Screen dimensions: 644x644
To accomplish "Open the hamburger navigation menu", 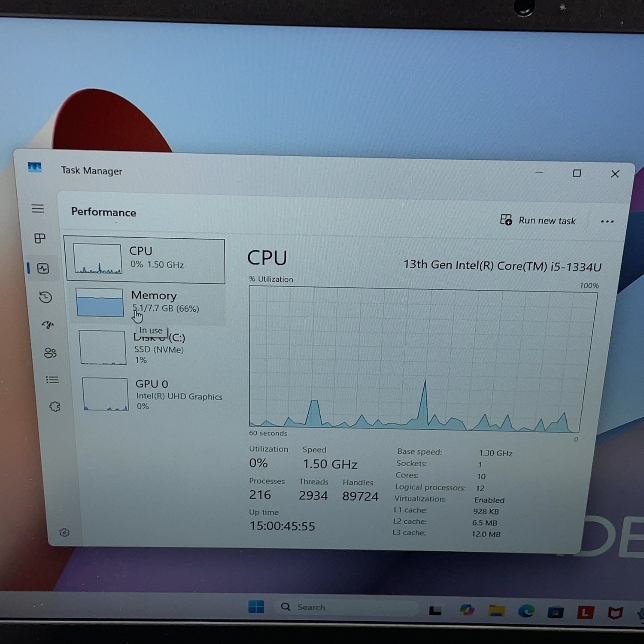I will [x=38, y=209].
